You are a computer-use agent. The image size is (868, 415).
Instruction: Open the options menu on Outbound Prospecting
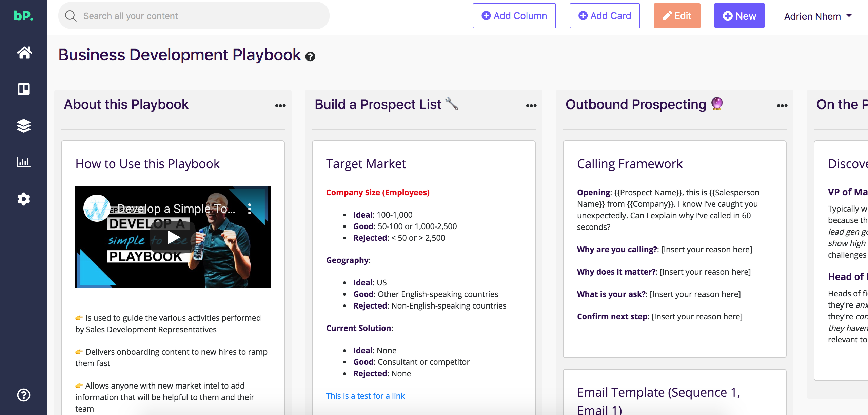pyautogui.click(x=782, y=105)
